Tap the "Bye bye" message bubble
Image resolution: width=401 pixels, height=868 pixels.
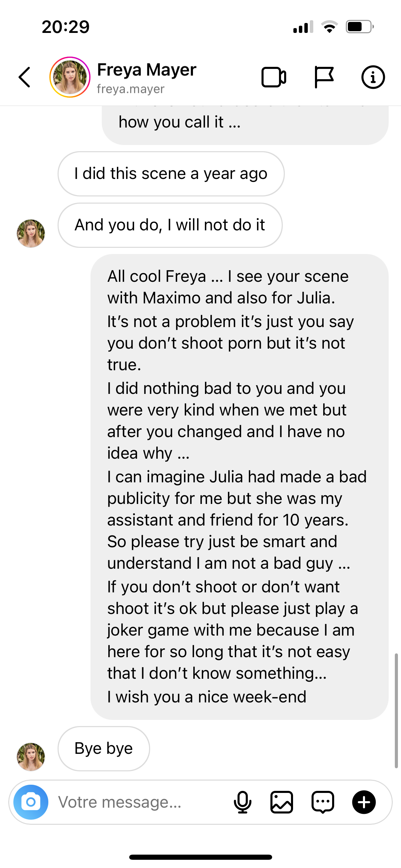point(104,748)
